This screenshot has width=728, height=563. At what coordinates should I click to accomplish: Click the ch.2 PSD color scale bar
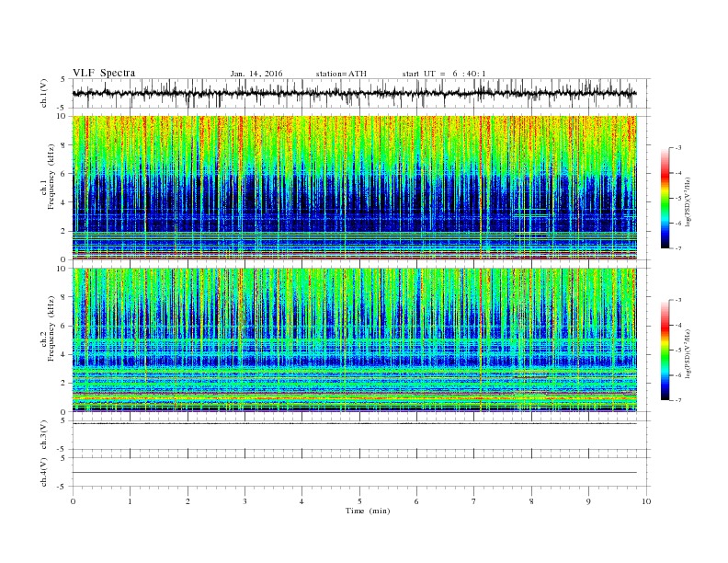coord(665,350)
